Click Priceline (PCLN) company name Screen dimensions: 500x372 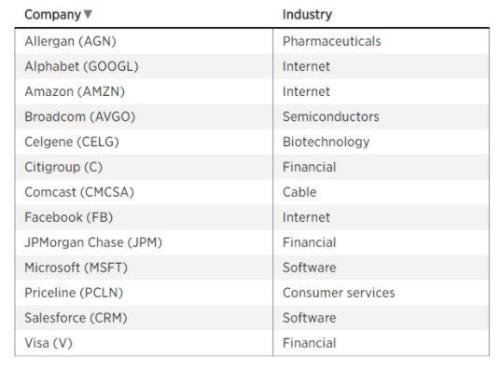[74, 293]
